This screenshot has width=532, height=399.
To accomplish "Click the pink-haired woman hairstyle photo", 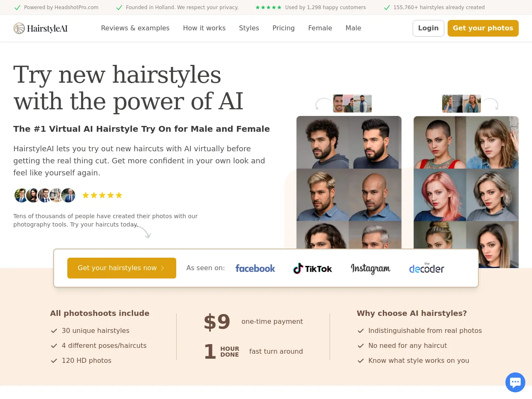I will [x=440, y=195].
